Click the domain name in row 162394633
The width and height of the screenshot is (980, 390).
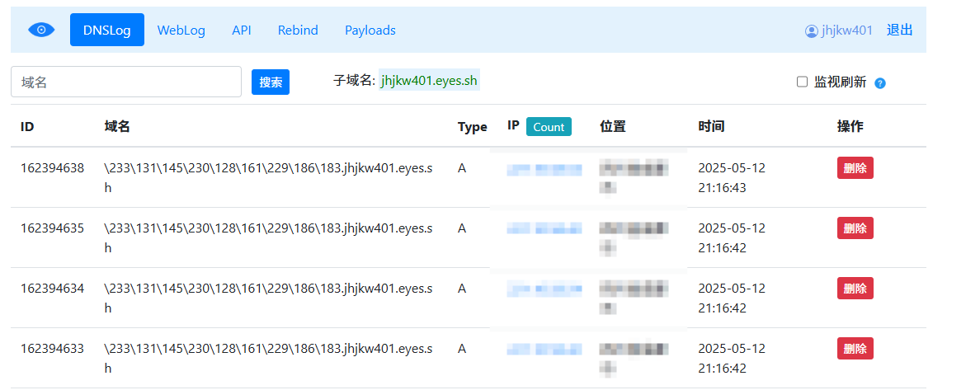click(268, 358)
